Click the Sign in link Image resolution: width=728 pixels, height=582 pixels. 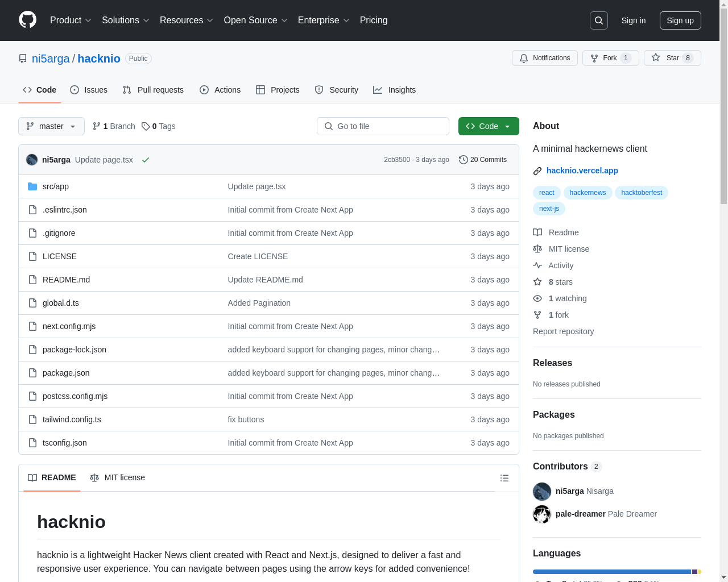point(634,20)
